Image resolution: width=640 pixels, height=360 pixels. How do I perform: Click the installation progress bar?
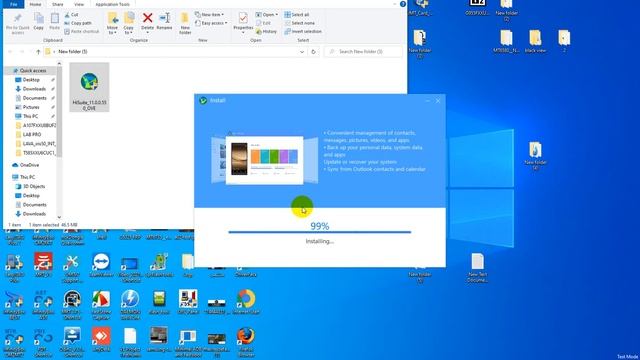click(320, 232)
